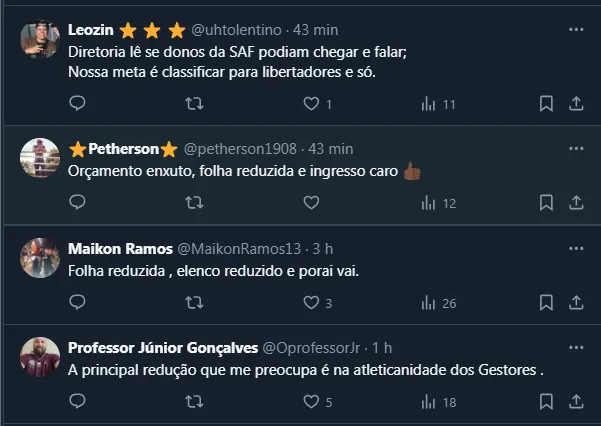Click Petherson's profile avatar
Image resolution: width=601 pixels, height=426 pixels.
[40, 158]
